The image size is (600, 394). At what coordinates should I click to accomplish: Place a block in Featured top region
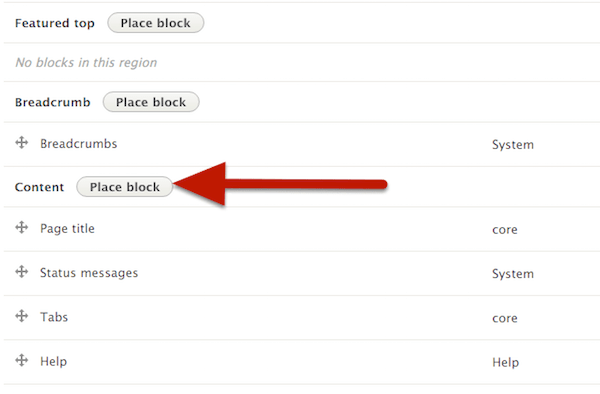[x=156, y=23]
